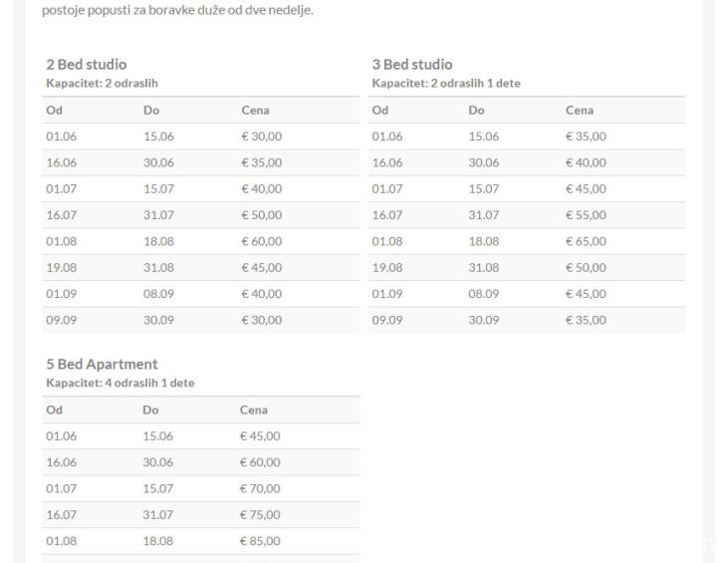Click the Kapacitet: 2 odraslih label under 2 Bed studio
The width and height of the screenshot is (728, 563).
pyautogui.click(x=103, y=83)
